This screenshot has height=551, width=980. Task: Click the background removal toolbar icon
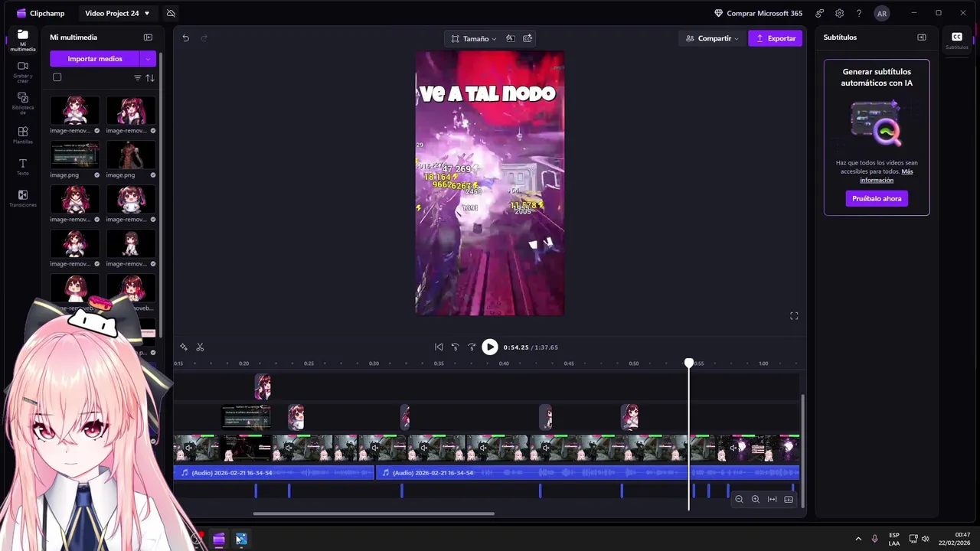[x=511, y=38]
